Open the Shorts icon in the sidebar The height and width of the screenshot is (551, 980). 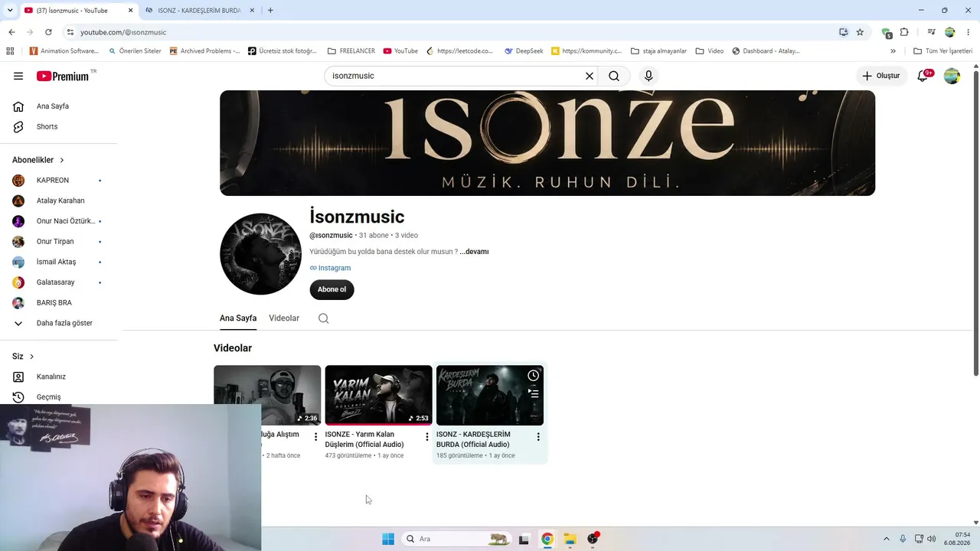point(18,126)
